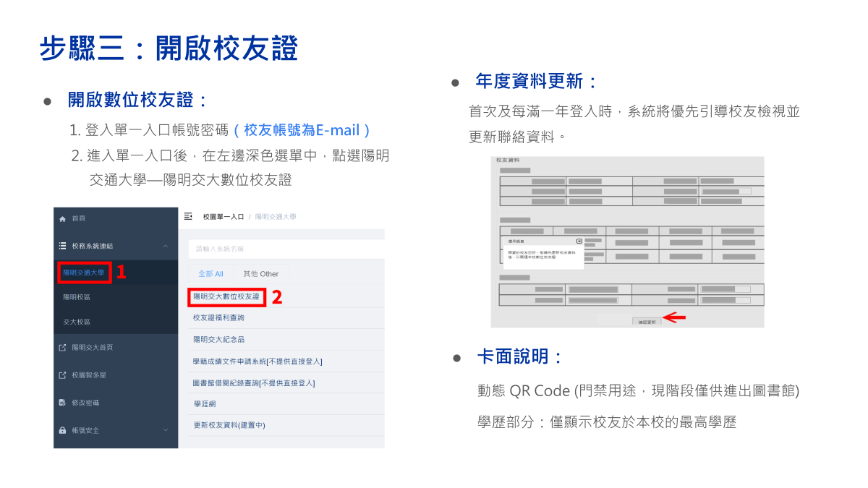Image resolution: width=868 pixels, height=488 pixels.
Task: Click the hamburger icon beside 校園單一入口
Action: pyautogui.click(x=187, y=215)
